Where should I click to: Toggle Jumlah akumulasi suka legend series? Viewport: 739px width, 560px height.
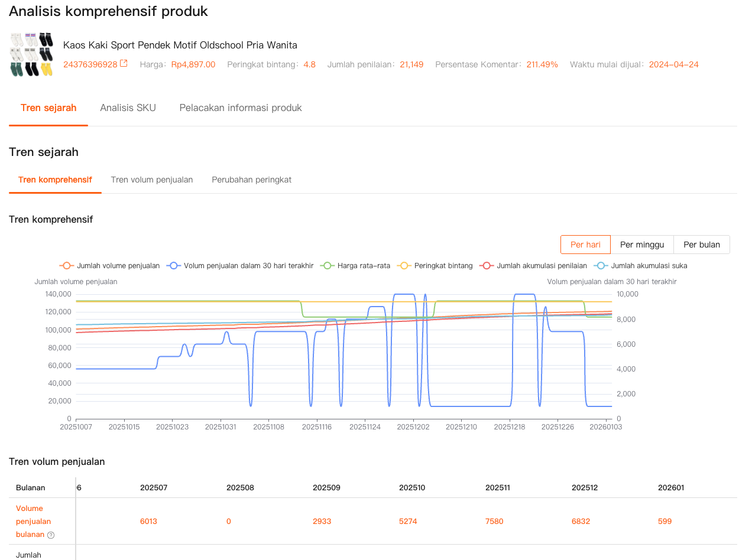[x=642, y=266]
